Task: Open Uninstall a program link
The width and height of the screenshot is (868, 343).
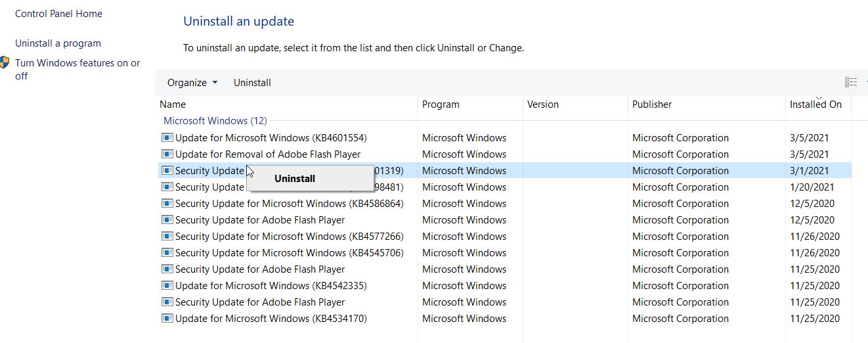Action: [x=58, y=43]
